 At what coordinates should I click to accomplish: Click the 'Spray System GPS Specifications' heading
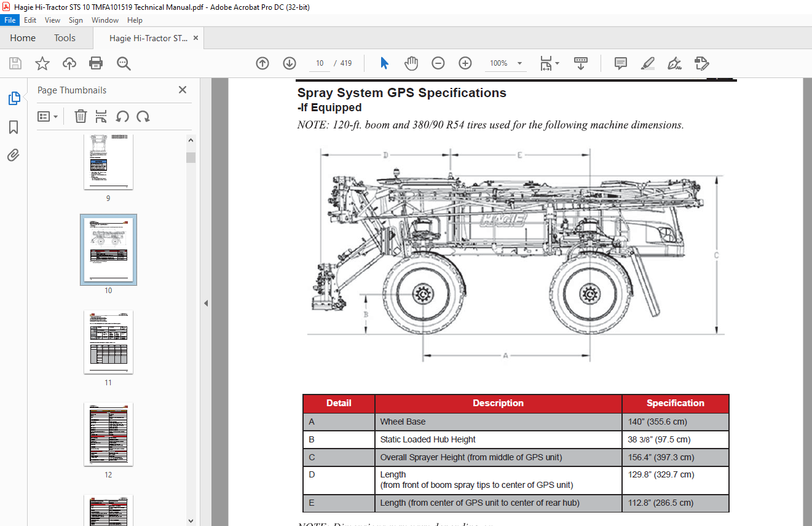(402, 93)
